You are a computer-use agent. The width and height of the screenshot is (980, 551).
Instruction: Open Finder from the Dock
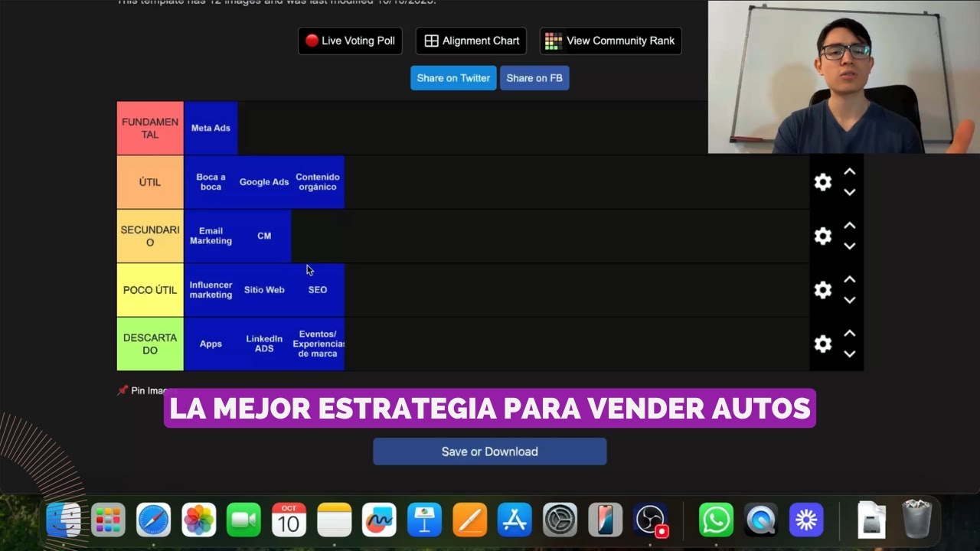pos(64,520)
